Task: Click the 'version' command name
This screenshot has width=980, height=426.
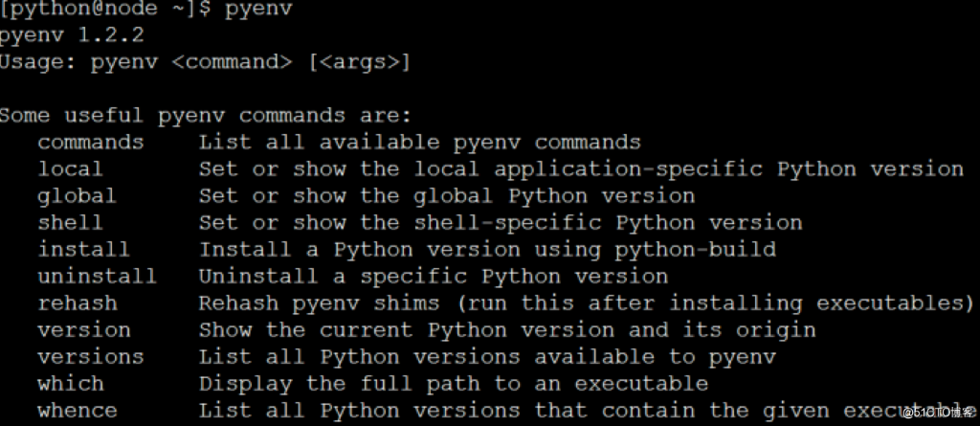Action: coord(84,330)
